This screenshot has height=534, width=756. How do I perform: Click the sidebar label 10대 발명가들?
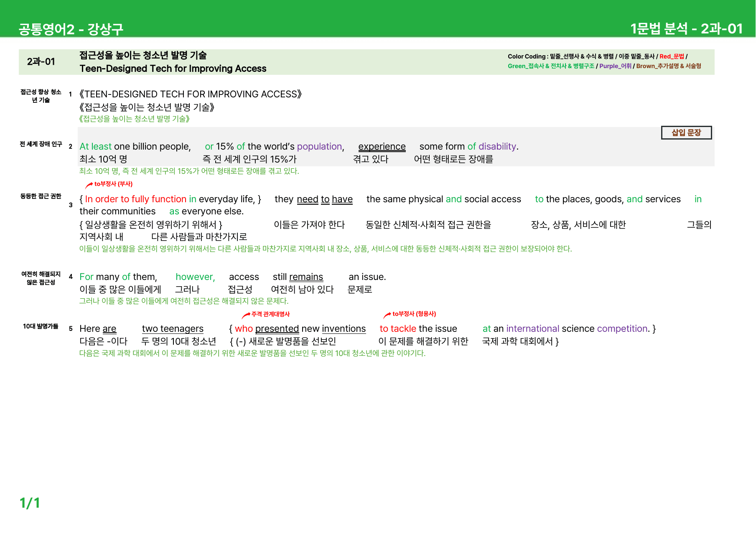point(41,326)
